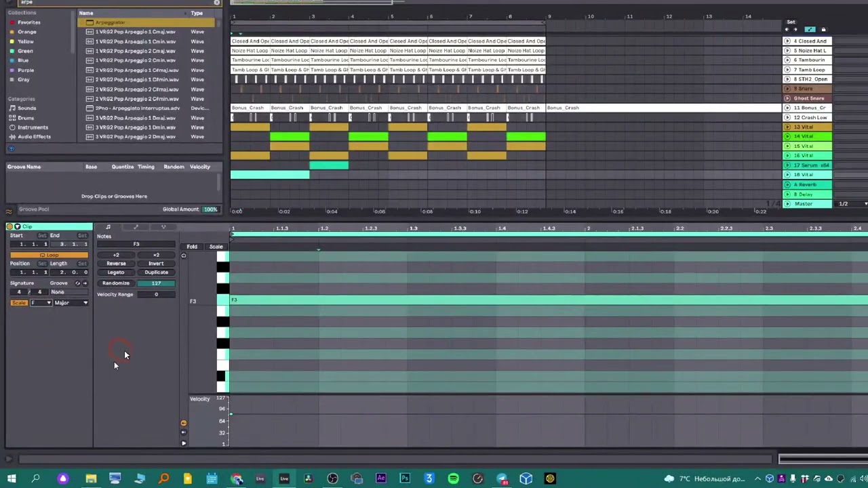This screenshot has width=868, height=488.
Task: Select 2Pno - Arpeggiato Interruptus.adv
Action: (137, 108)
